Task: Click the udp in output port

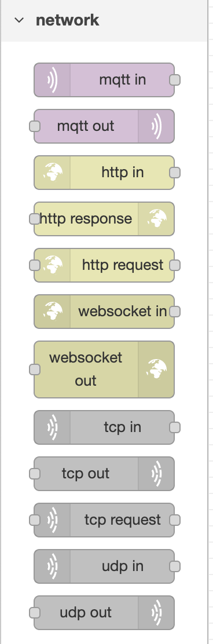Action: point(175,566)
